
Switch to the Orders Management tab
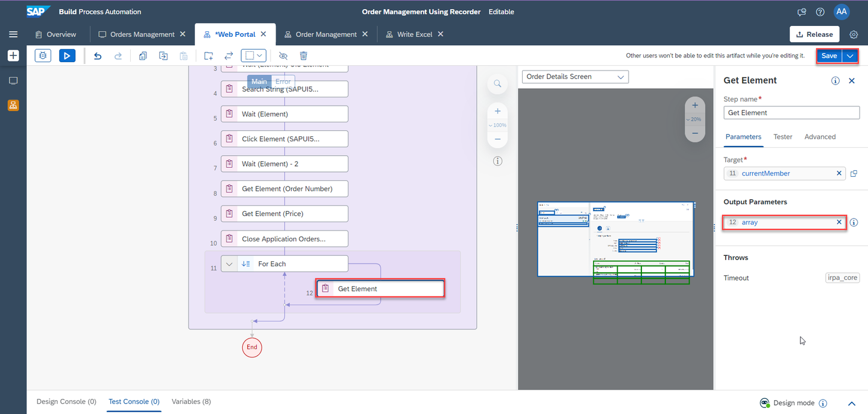pos(137,34)
